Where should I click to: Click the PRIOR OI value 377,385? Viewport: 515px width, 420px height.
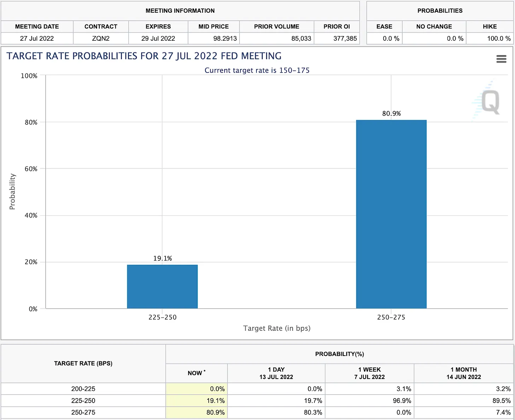[x=345, y=39]
